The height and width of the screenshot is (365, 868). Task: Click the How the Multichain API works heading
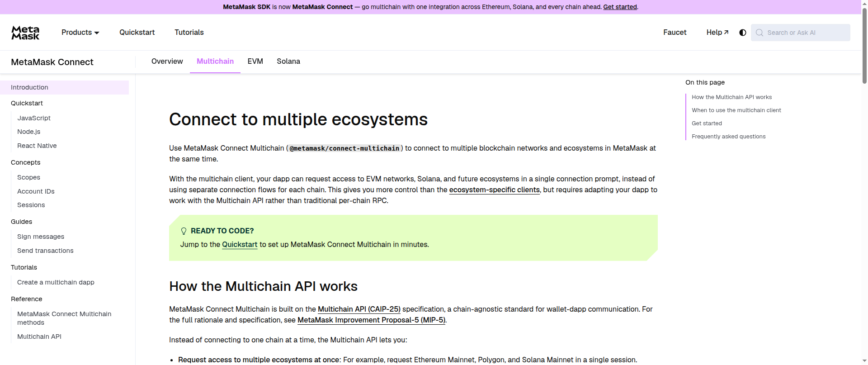click(263, 286)
